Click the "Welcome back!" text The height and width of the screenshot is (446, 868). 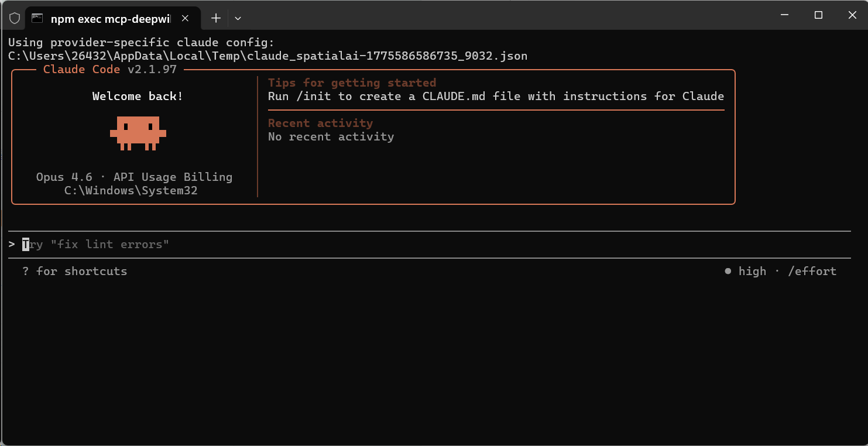coord(138,97)
